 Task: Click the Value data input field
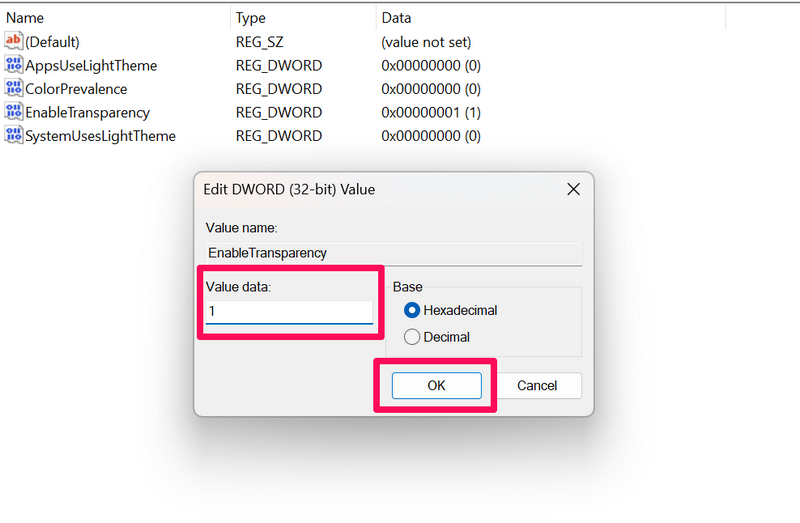point(289,312)
